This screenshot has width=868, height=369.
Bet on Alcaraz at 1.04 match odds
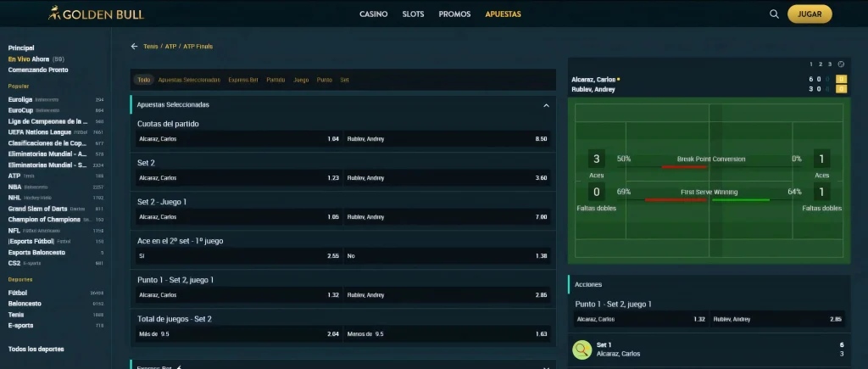click(238, 139)
